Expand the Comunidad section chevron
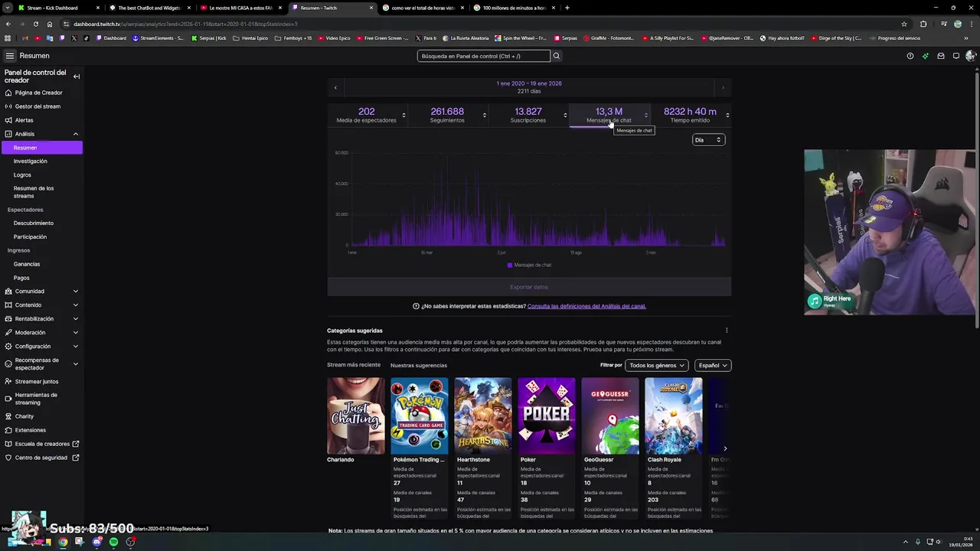The height and width of the screenshot is (551, 980). tap(76, 292)
